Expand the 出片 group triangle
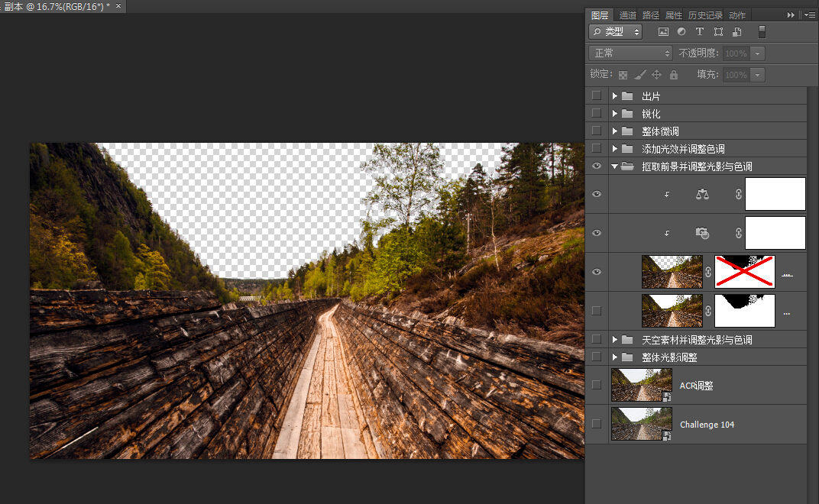Viewport: 819px width, 504px height. click(615, 96)
